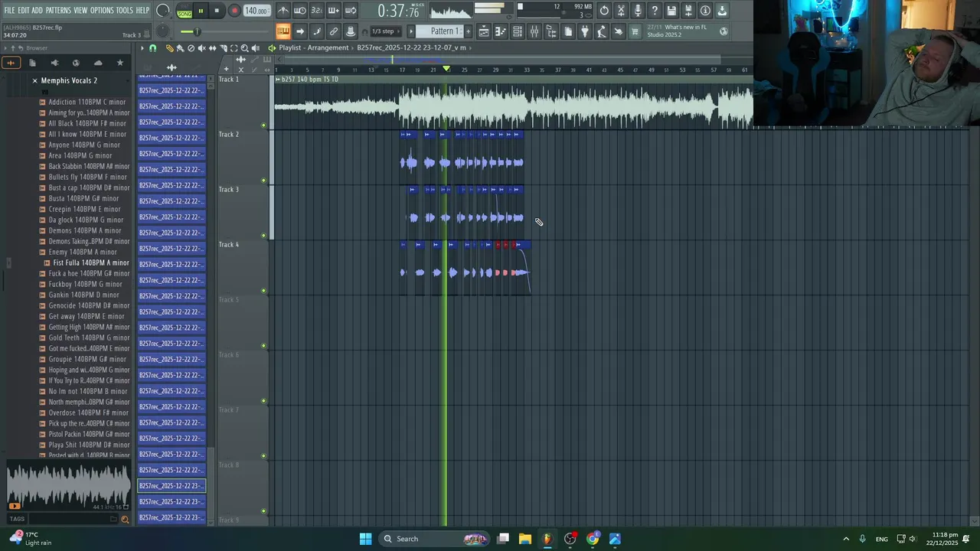
Task: Toggle the playlist snap magnet
Action: (152, 48)
